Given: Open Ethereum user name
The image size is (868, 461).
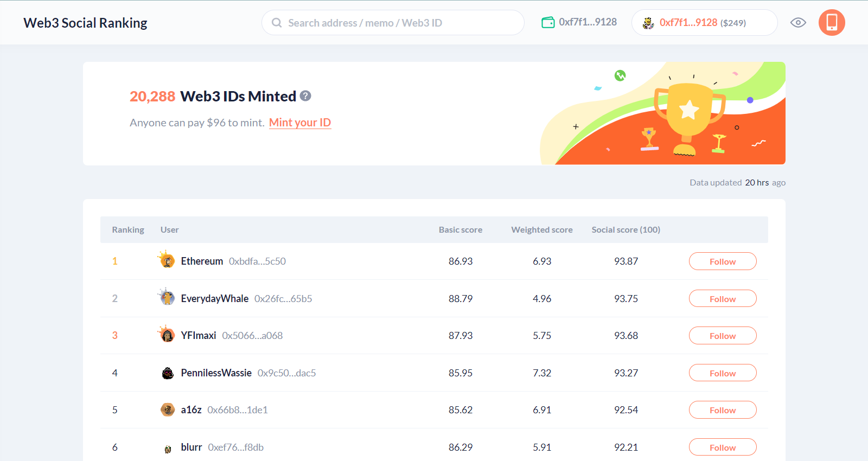Looking at the screenshot, I should (202, 261).
